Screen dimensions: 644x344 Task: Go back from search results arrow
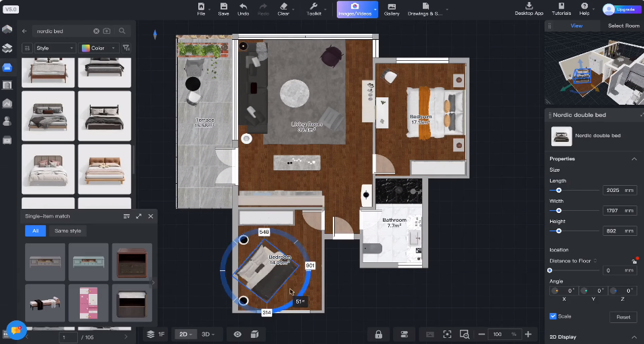(24, 31)
